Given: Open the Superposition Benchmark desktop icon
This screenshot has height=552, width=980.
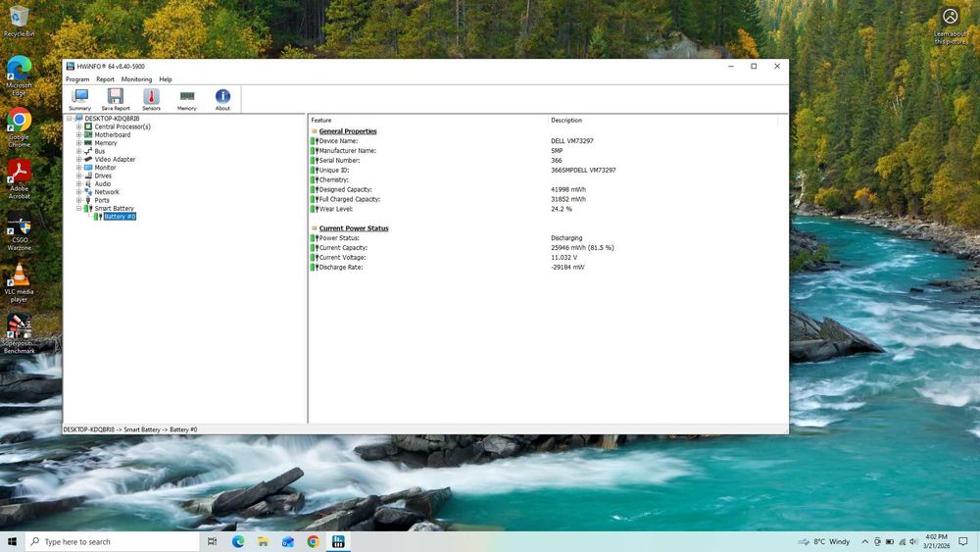Looking at the screenshot, I should click(19, 333).
